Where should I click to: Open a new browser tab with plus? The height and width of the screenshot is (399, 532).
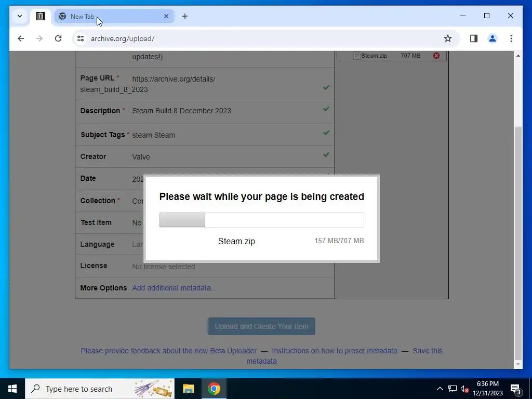tap(185, 16)
